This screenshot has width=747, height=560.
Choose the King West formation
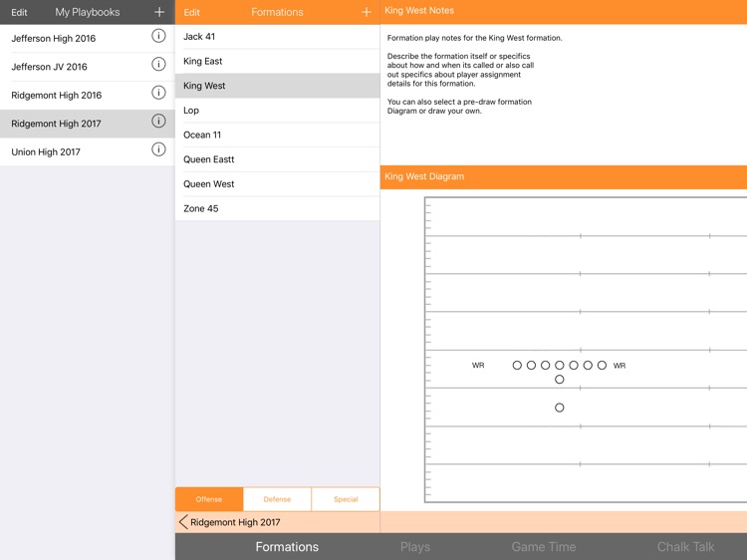277,86
